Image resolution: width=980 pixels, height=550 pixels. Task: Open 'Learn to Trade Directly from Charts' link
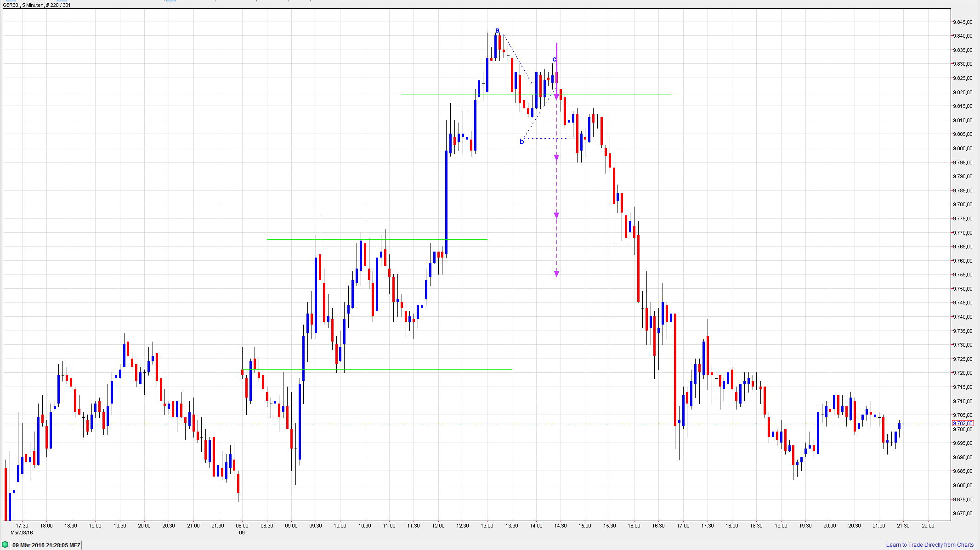pos(929,545)
